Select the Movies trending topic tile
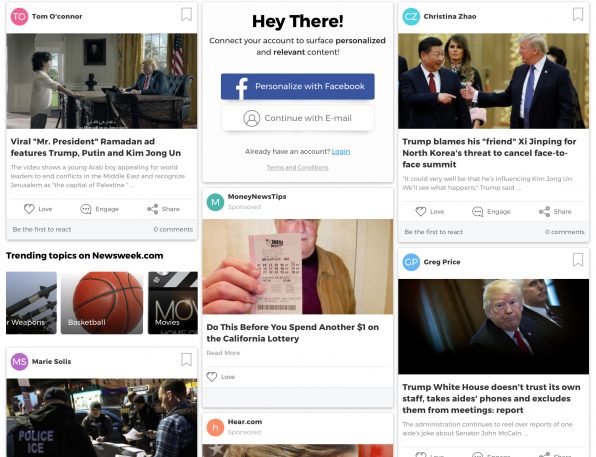This screenshot has height=457, width=596. pos(173,303)
